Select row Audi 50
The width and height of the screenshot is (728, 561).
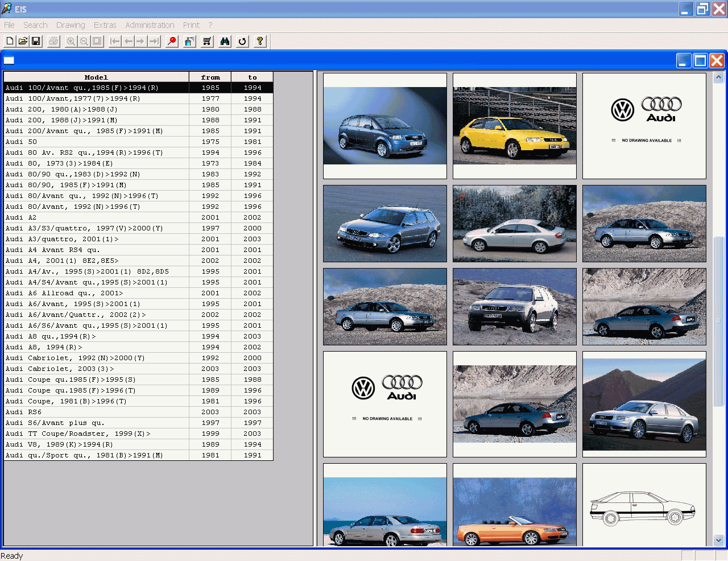[x=138, y=142]
